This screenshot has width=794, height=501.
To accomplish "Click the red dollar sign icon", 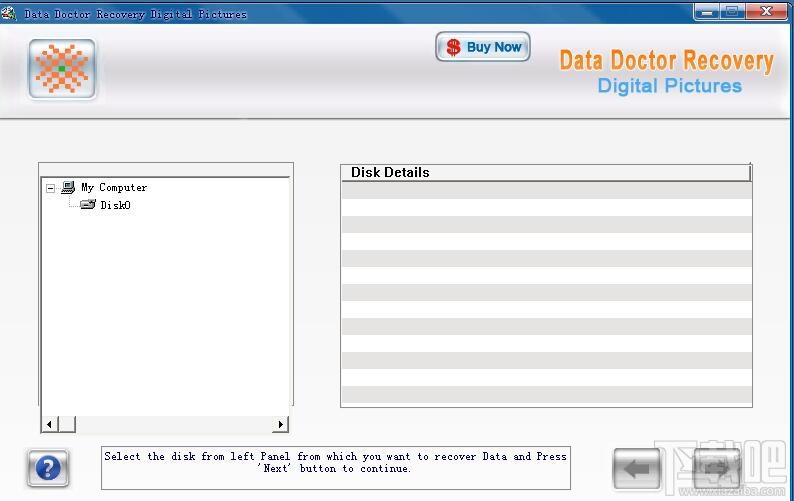I will coord(453,47).
